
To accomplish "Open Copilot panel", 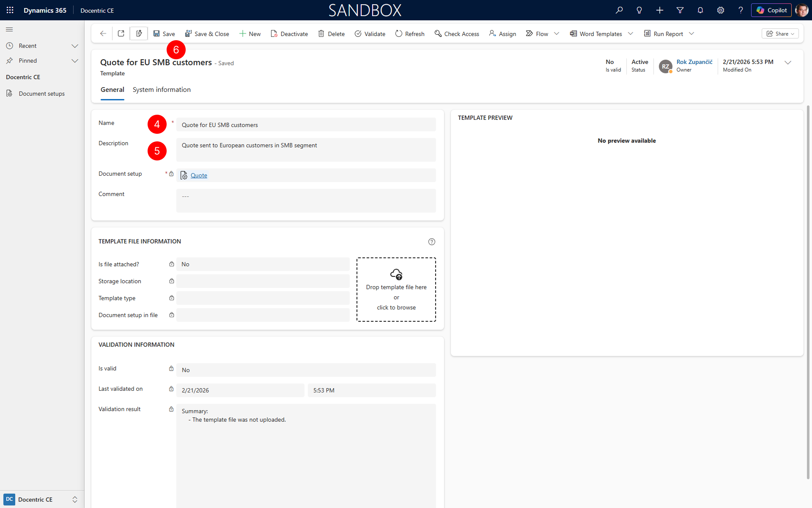I will click(x=771, y=10).
